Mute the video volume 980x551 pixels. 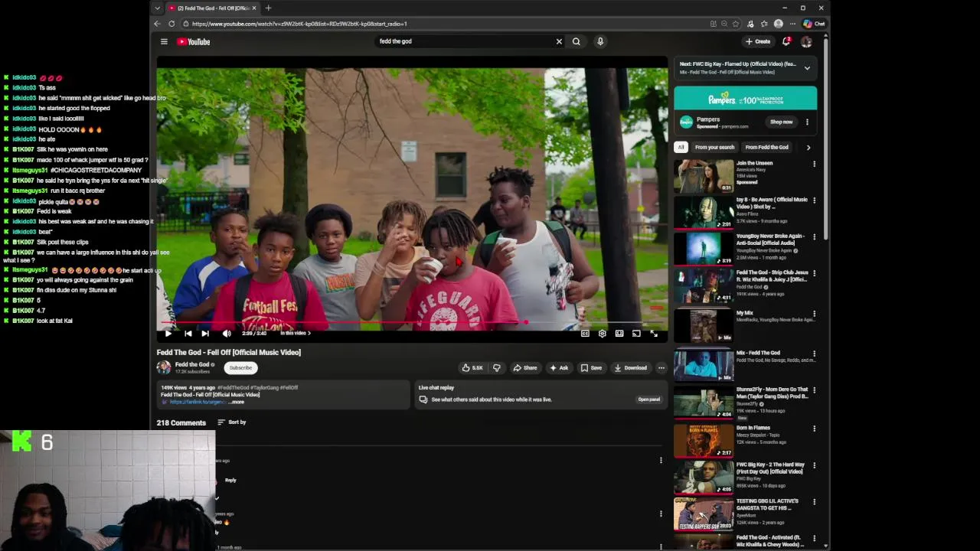click(x=227, y=334)
